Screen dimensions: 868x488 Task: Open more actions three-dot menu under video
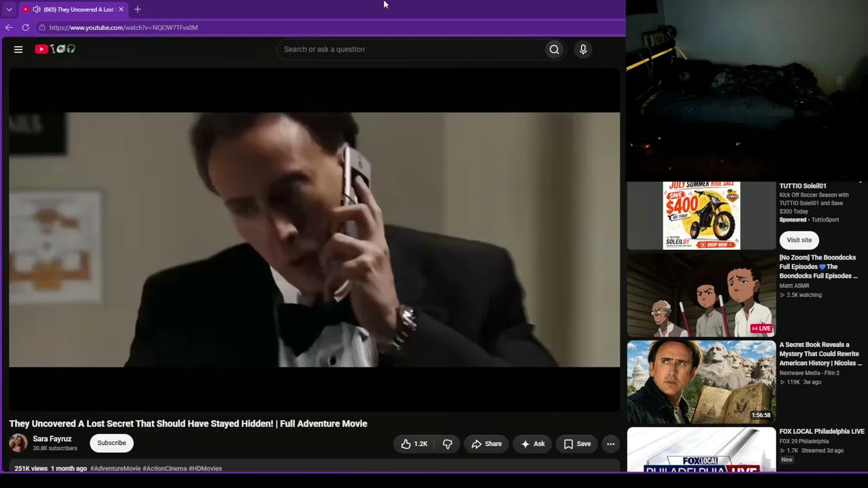[610, 444]
